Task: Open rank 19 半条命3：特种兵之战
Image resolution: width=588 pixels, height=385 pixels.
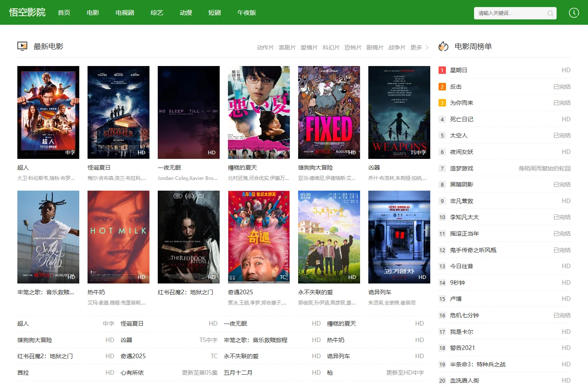Action: pos(505,364)
